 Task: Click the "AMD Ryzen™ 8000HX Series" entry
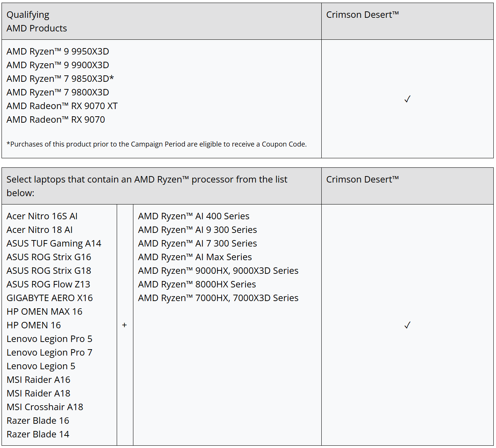(197, 284)
